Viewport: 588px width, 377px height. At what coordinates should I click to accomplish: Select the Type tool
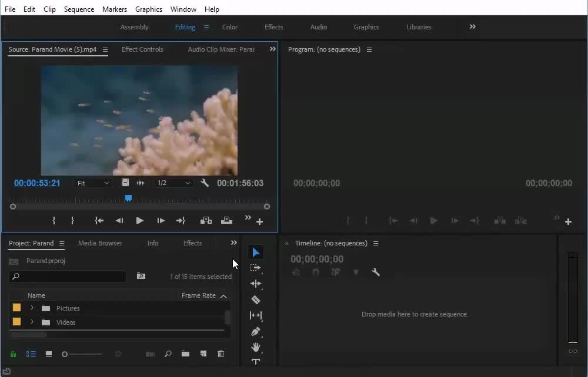[x=256, y=362]
